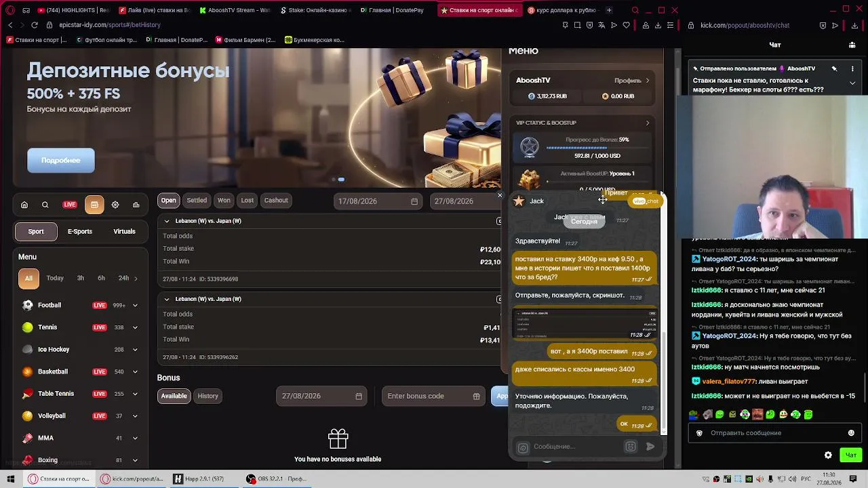Expand Football leagues list

tap(135, 306)
